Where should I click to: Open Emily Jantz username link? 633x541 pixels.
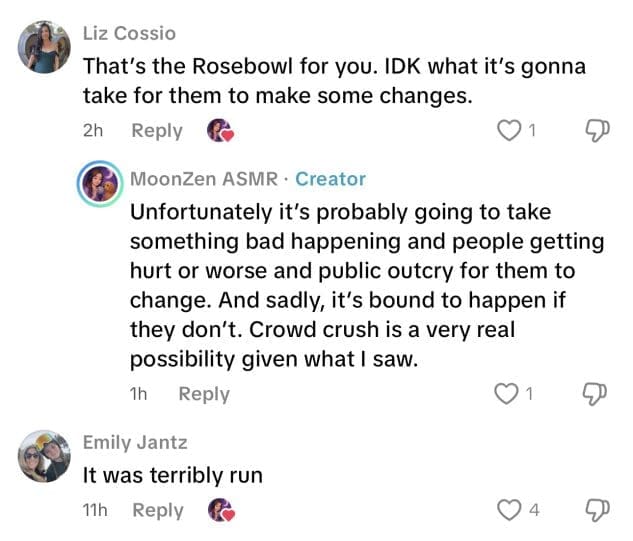tap(133, 442)
